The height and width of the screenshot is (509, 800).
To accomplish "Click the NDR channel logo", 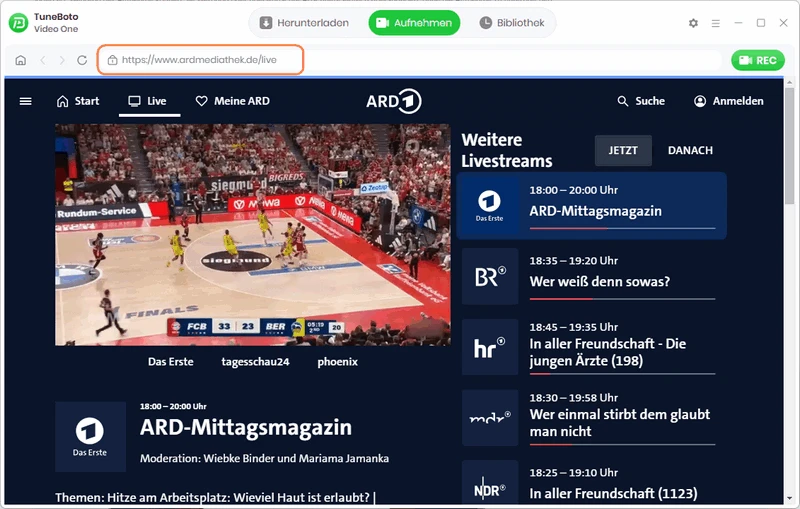I will coord(490,482).
